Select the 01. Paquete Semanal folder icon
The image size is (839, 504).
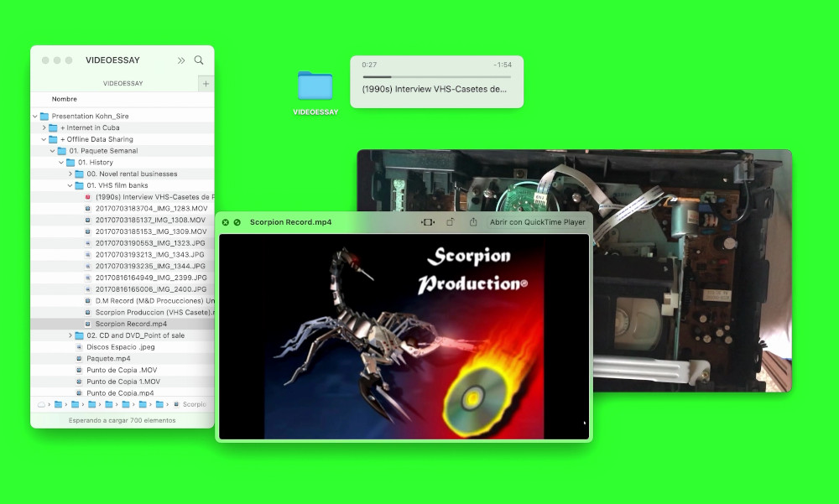point(61,151)
